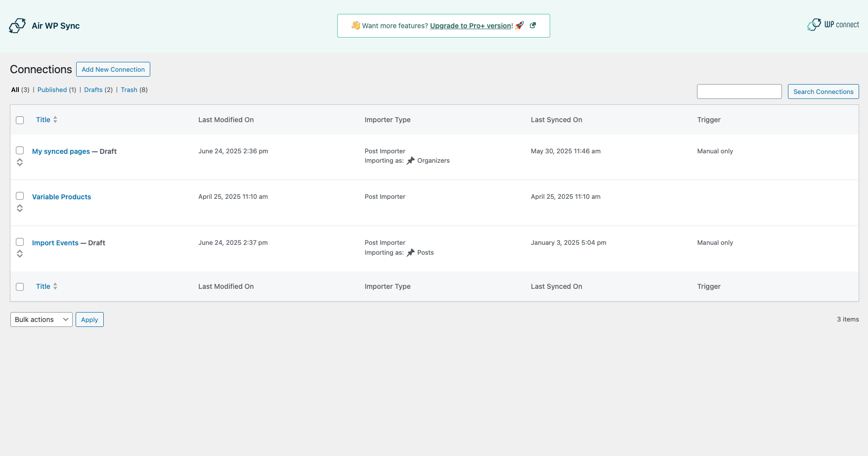
Task: Select the Variable Products row checkbox
Action: [20, 196]
